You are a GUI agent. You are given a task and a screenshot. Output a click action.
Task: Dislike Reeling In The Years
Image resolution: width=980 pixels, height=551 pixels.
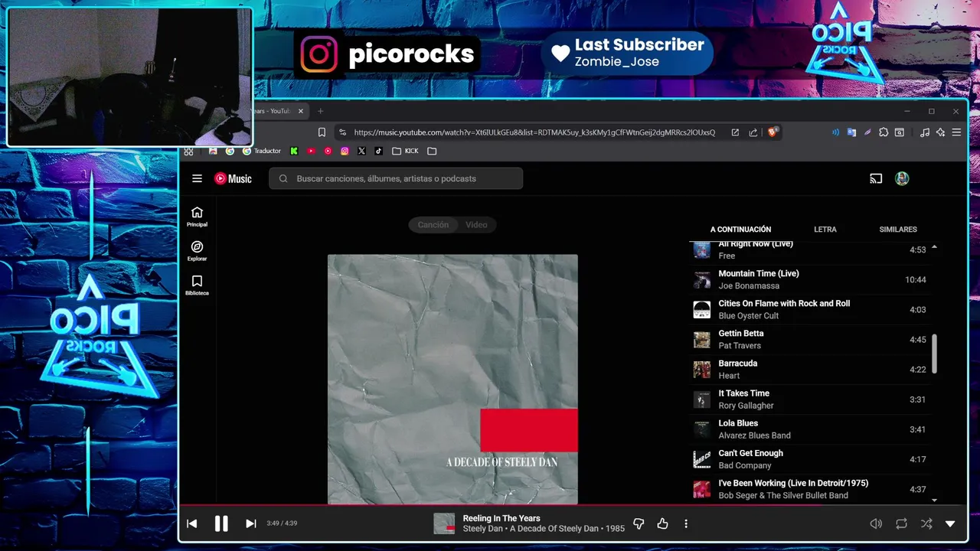pos(639,523)
